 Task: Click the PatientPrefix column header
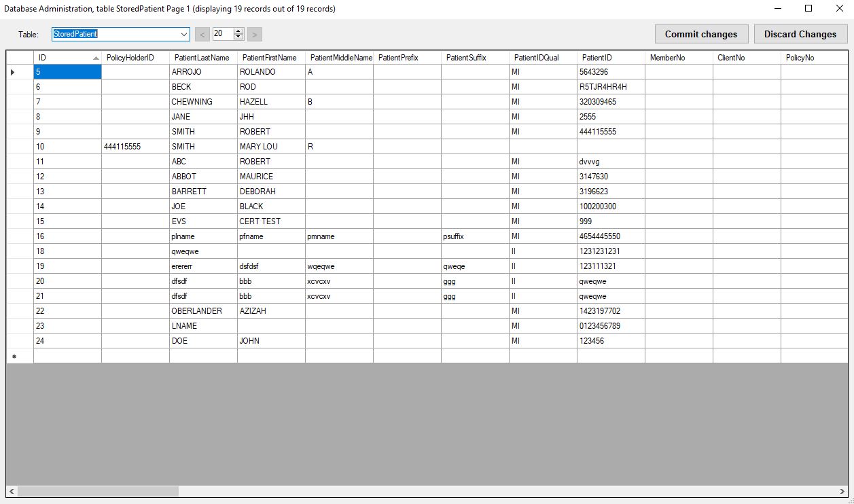pyautogui.click(x=407, y=58)
